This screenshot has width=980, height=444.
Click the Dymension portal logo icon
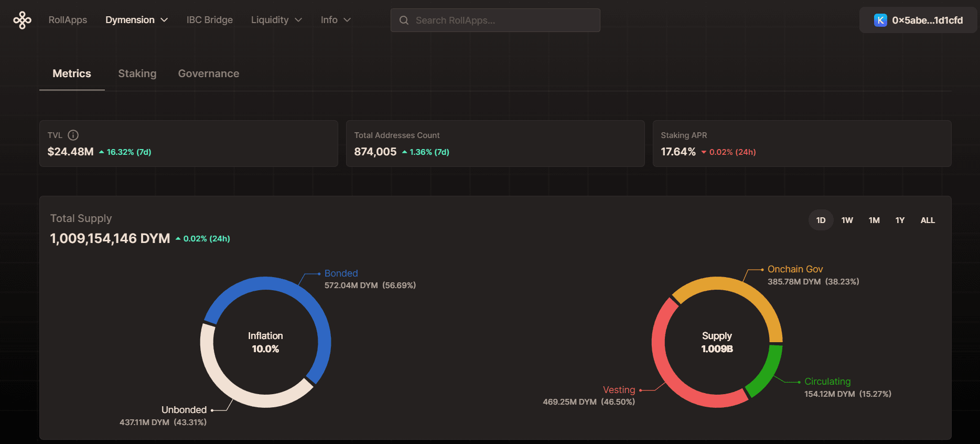point(22,20)
